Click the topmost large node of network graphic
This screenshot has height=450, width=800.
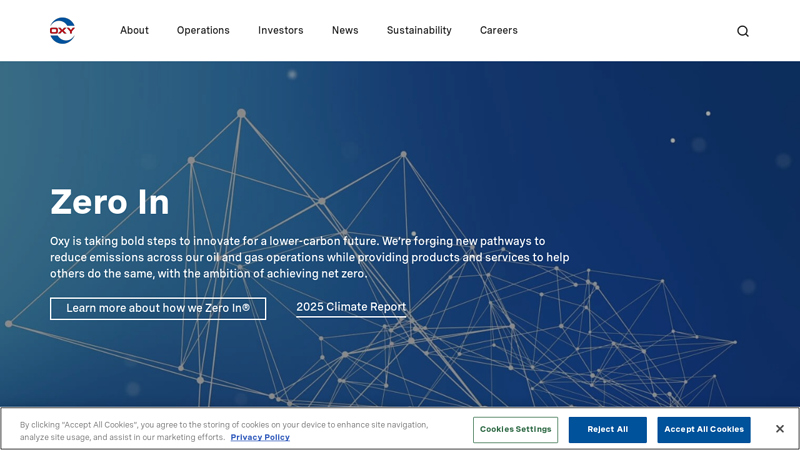point(241,114)
